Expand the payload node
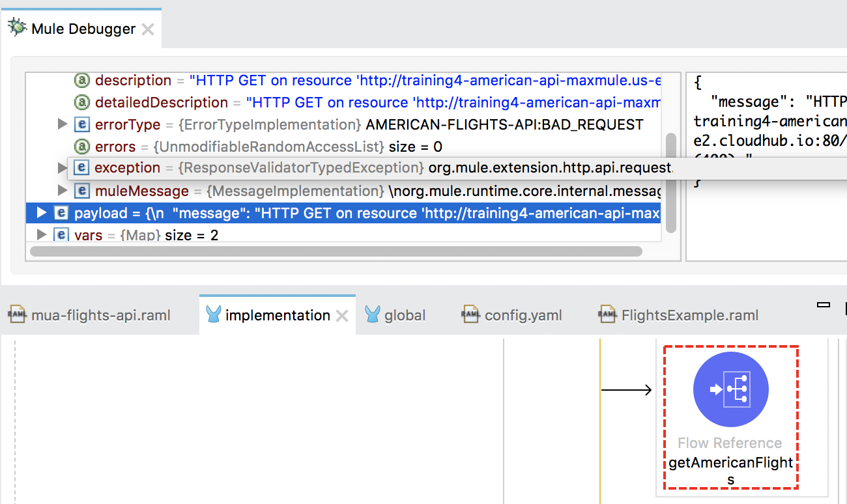Image resolution: width=847 pixels, height=504 pixels. [x=42, y=213]
